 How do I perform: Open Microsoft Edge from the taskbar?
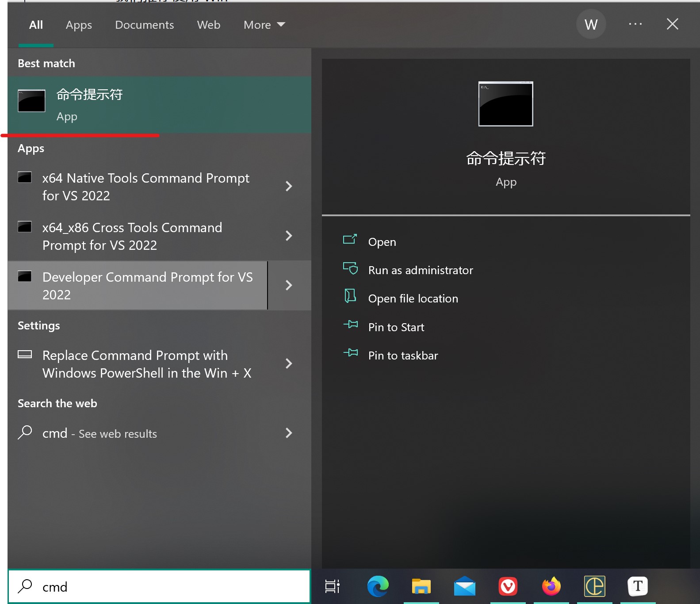(x=378, y=586)
